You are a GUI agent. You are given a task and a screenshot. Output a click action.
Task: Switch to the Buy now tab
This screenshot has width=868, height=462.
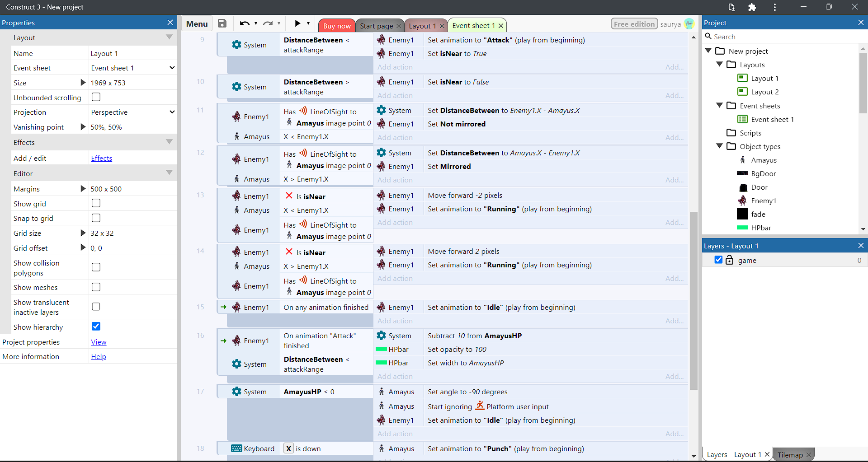(x=337, y=26)
